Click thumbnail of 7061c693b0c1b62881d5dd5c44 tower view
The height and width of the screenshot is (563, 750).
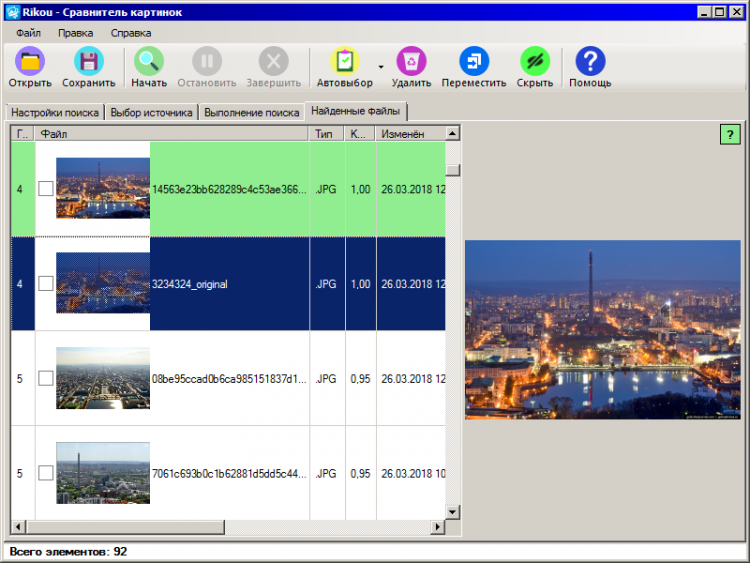(x=103, y=473)
